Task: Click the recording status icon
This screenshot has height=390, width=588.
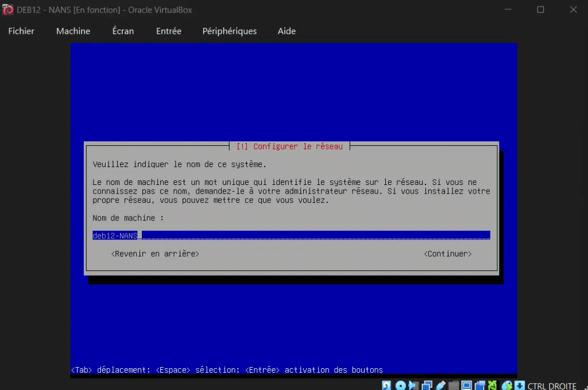Action: pos(479,385)
